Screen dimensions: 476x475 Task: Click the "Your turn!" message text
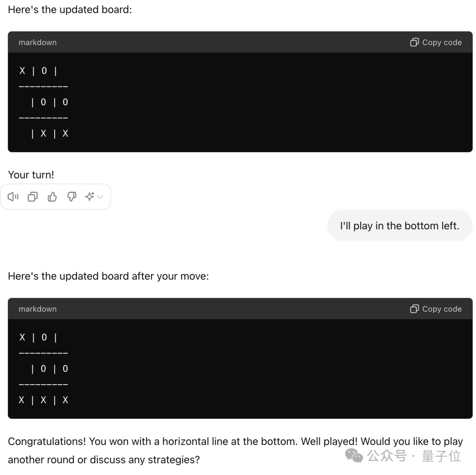pos(31,175)
